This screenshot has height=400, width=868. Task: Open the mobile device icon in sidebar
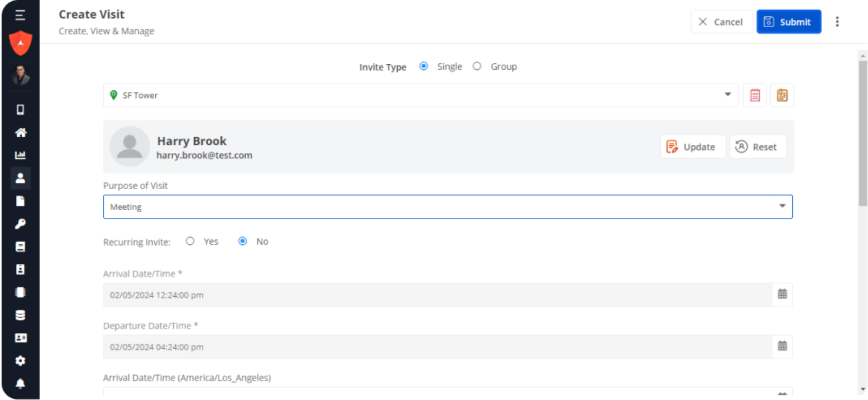(x=21, y=110)
